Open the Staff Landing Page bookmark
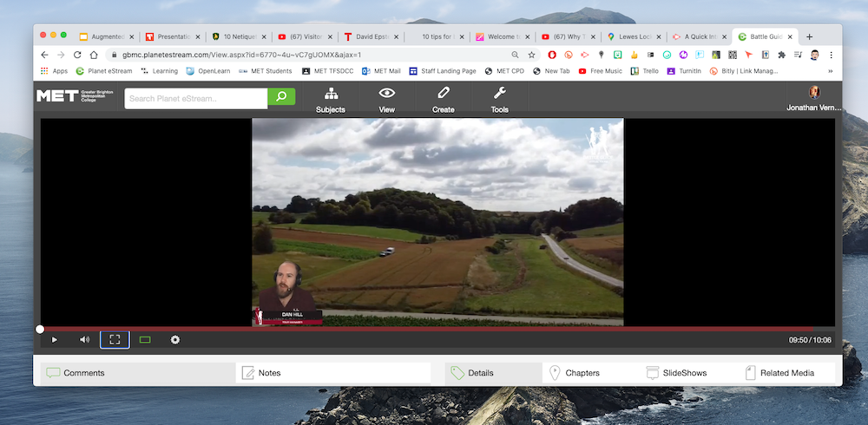Screen dimensions: 868x425 click(443, 71)
